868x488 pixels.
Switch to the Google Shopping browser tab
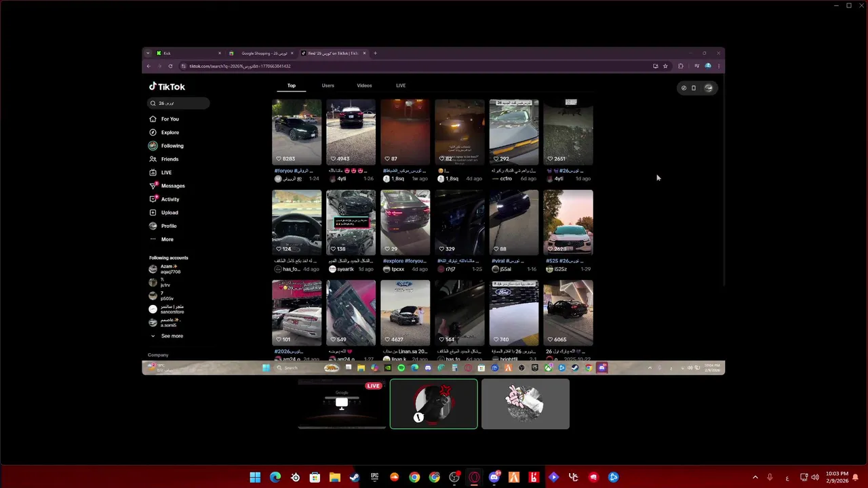(x=260, y=53)
